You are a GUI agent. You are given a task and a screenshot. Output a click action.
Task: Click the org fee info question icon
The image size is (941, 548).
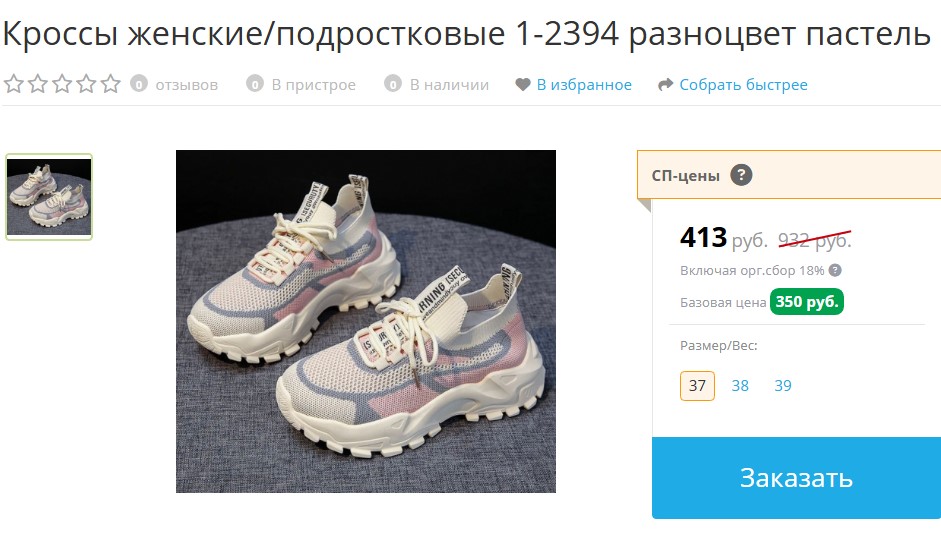tap(835, 270)
